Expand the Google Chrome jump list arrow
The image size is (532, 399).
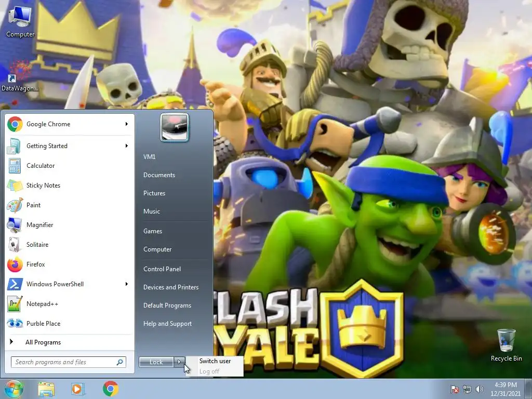tap(127, 124)
